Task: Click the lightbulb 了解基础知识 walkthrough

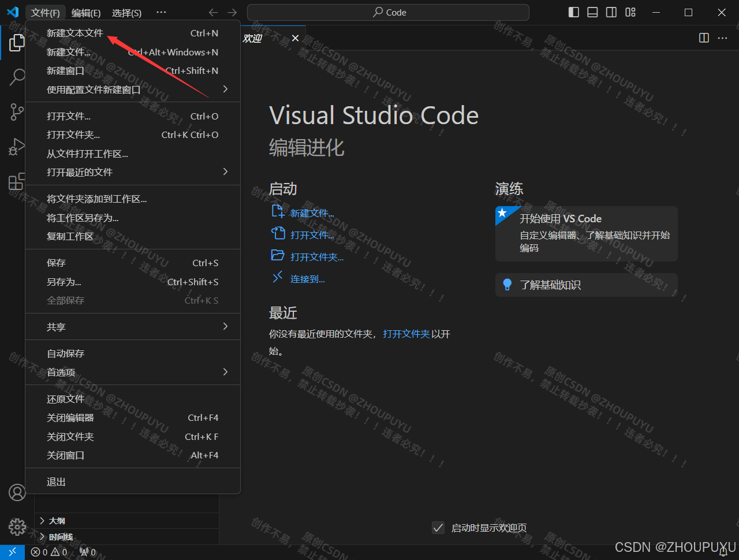Action: pos(586,285)
